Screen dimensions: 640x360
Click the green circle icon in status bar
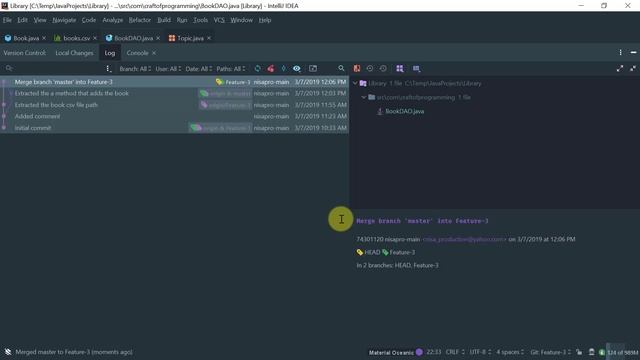pos(602,352)
